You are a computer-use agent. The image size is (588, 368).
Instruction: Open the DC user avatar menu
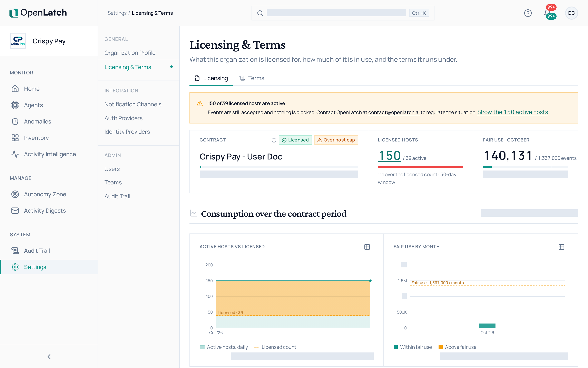(x=571, y=13)
